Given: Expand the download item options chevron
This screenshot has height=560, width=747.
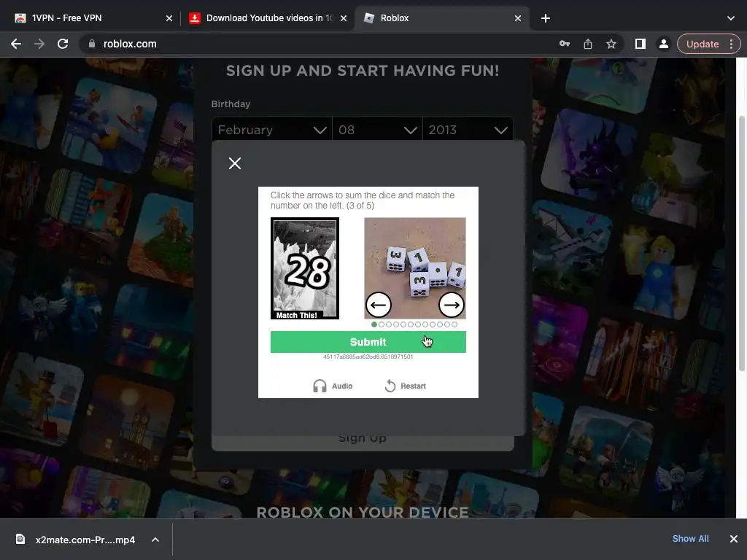Looking at the screenshot, I should [155, 540].
